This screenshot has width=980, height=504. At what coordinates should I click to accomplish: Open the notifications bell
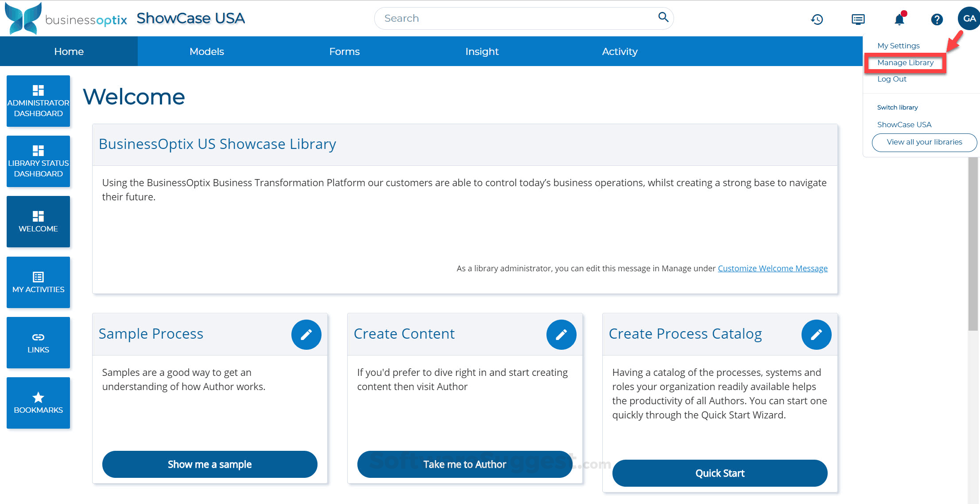click(x=899, y=19)
